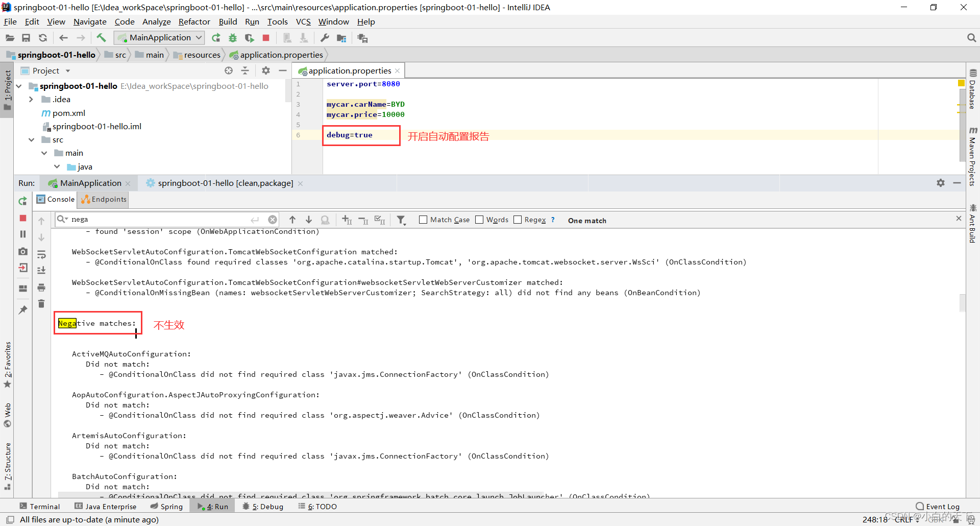Screen dimensions: 980x526
Task: Toggle soft-wrap in console
Action: coord(41,254)
